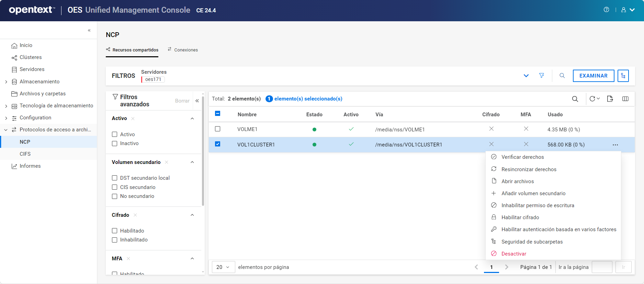644x284 pixels.
Task: Open the 20 items per page dropdown
Action: (223, 267)
